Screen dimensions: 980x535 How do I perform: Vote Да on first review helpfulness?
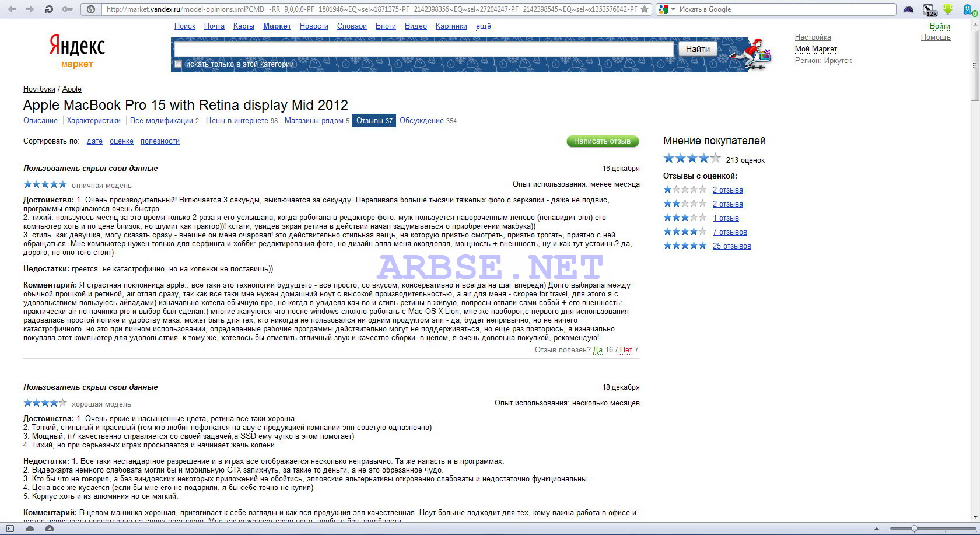click(x=597, y=350)
